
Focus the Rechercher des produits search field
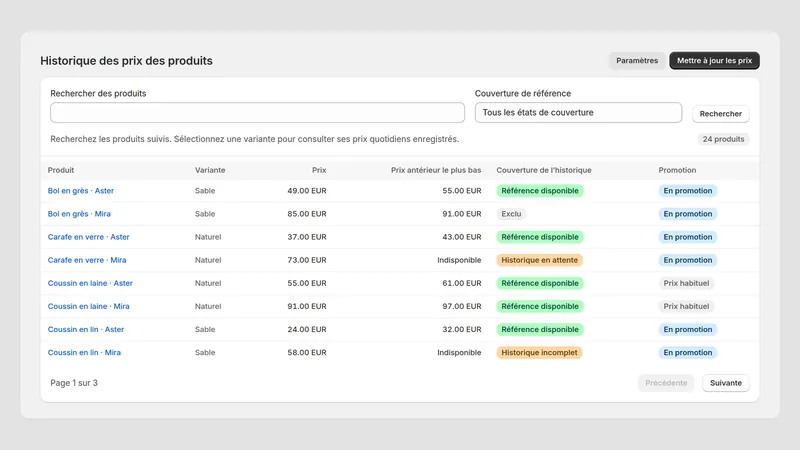(257, 113)
